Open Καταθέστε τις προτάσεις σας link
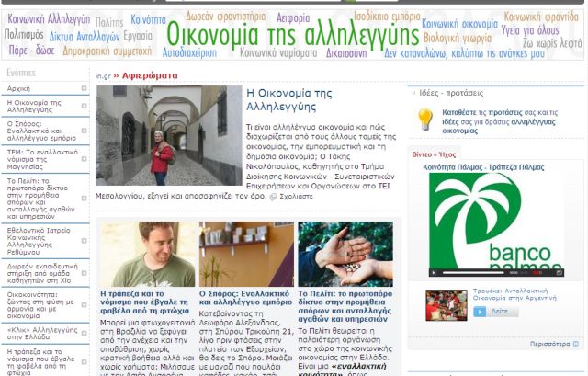This screenshot has height=376, width=588. 500,121
